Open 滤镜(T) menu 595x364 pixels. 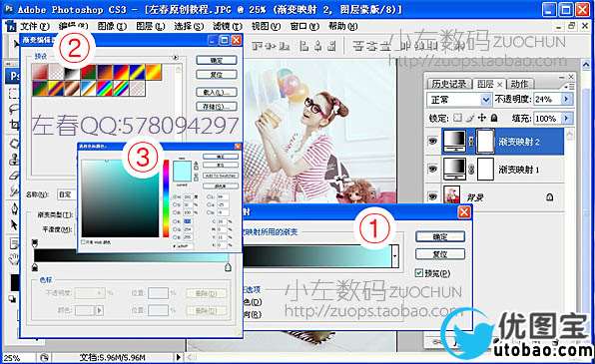coord(228,26)
